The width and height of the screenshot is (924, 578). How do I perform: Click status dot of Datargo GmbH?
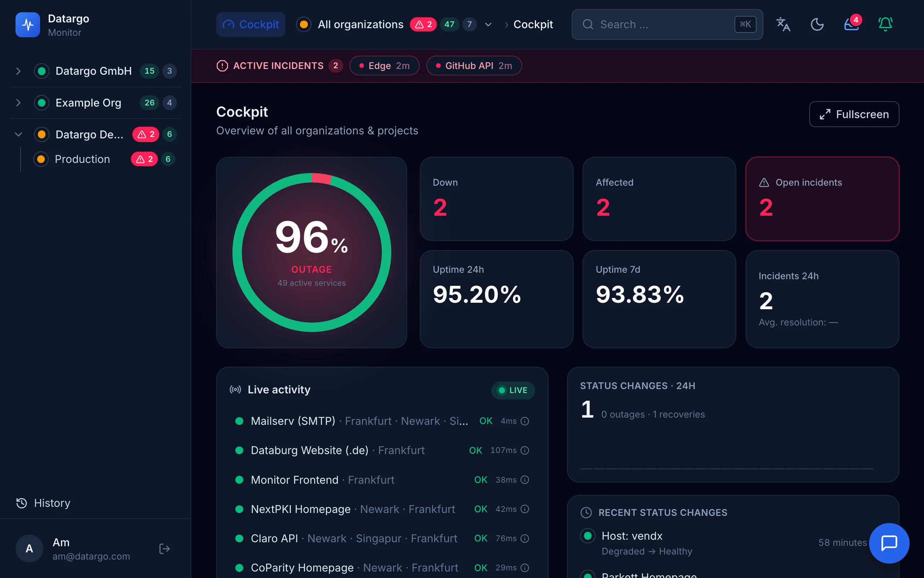pos(42,71)
